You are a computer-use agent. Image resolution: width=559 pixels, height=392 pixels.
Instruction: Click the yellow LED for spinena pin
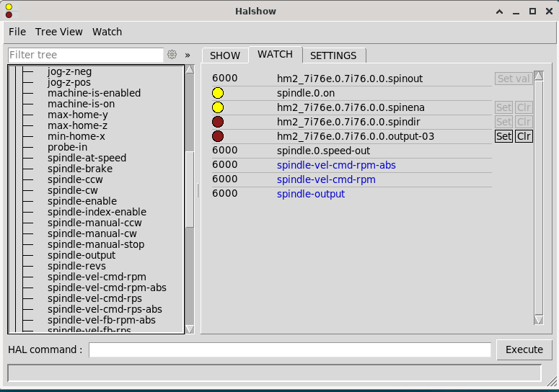click(x=218, y=107)
